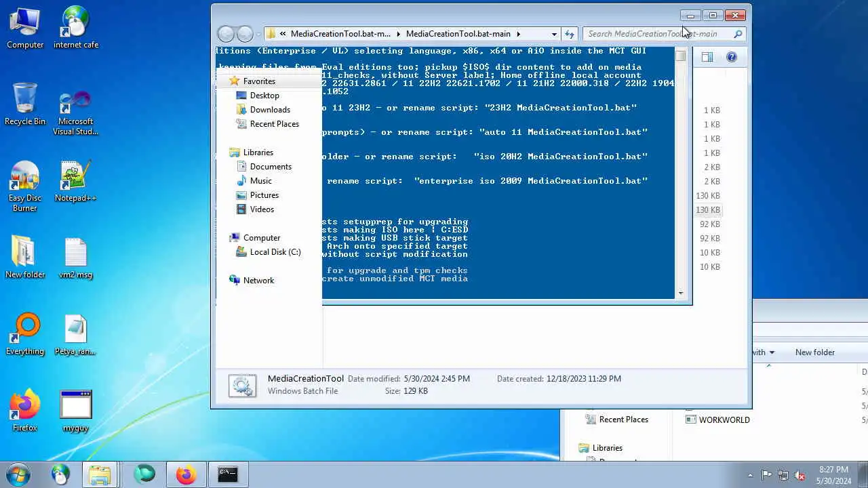Select Notepad++ desktop icon
The image size is (868, 488).
click(x=76, y=180)
